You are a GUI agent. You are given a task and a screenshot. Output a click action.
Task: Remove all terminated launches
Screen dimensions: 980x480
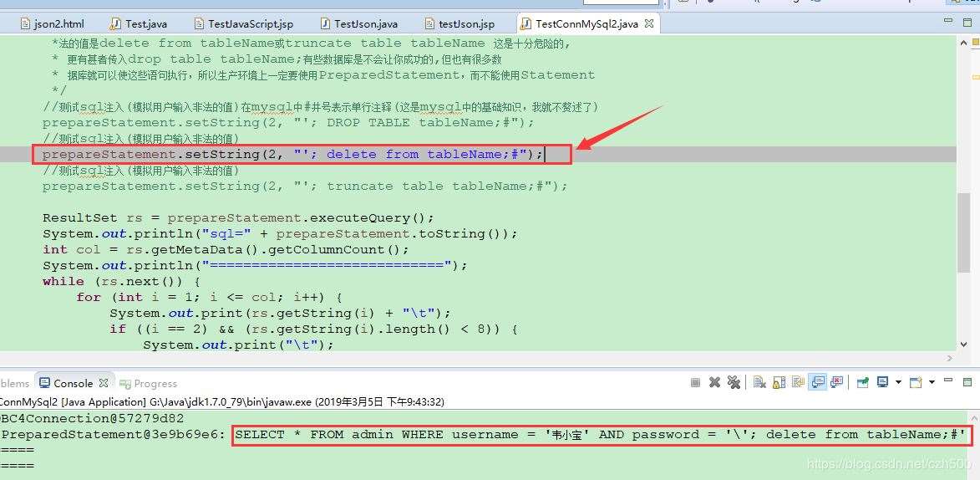[734, 382]
